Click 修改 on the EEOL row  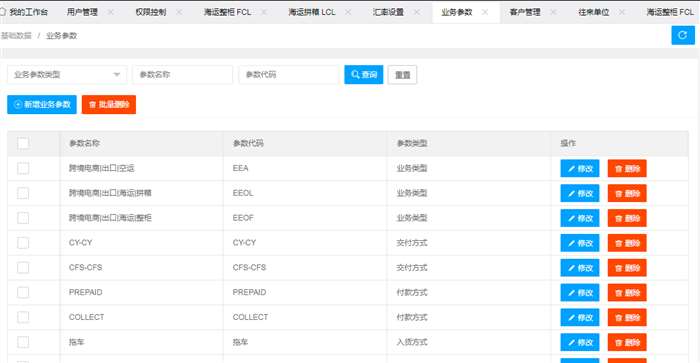[580, 193]
